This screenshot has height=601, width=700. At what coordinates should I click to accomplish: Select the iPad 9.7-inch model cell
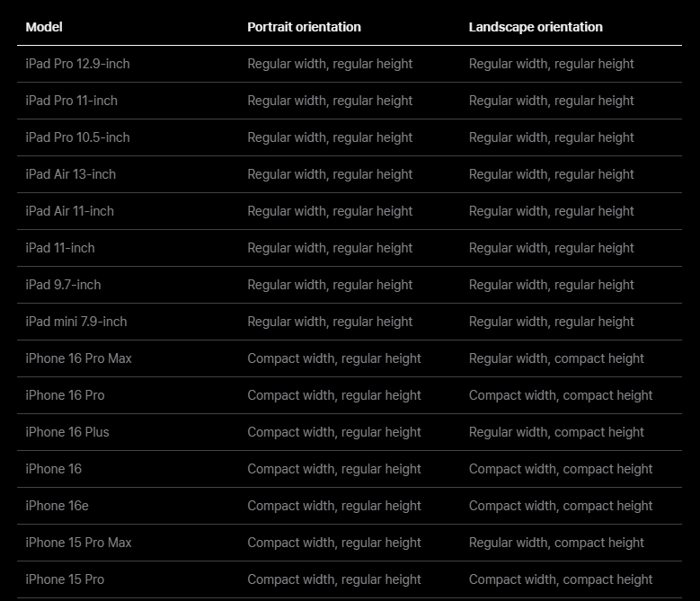[63, 285]
